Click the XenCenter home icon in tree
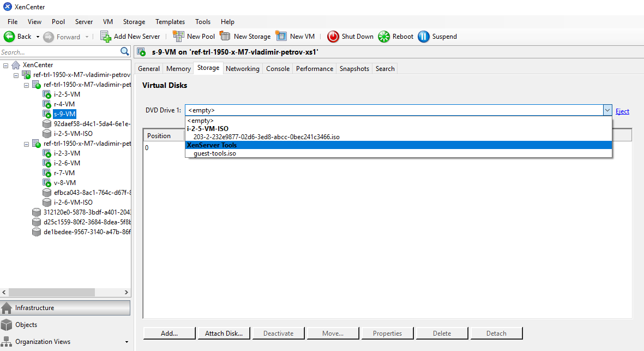The image size is (644, 351). point(16,65)
